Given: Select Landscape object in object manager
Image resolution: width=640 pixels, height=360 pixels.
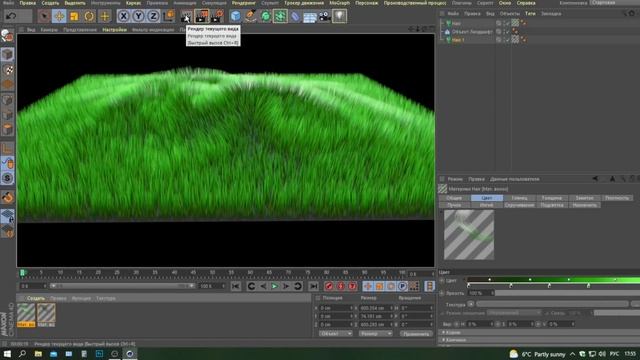Looking at the screenshot, I should click(x=472, y=31).
